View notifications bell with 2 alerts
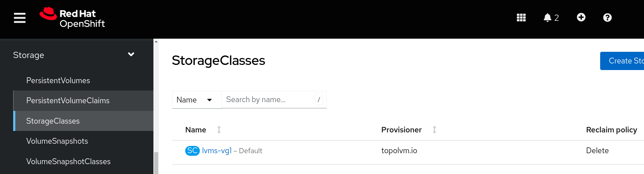The width and height of the screenshot is (644, 174). coord(550,18)
